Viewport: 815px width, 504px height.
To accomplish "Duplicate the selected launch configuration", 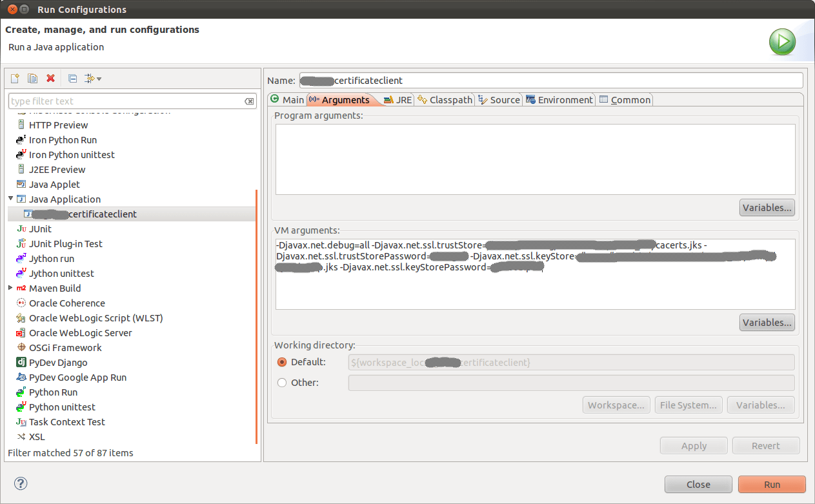I will tap(32, 78).
